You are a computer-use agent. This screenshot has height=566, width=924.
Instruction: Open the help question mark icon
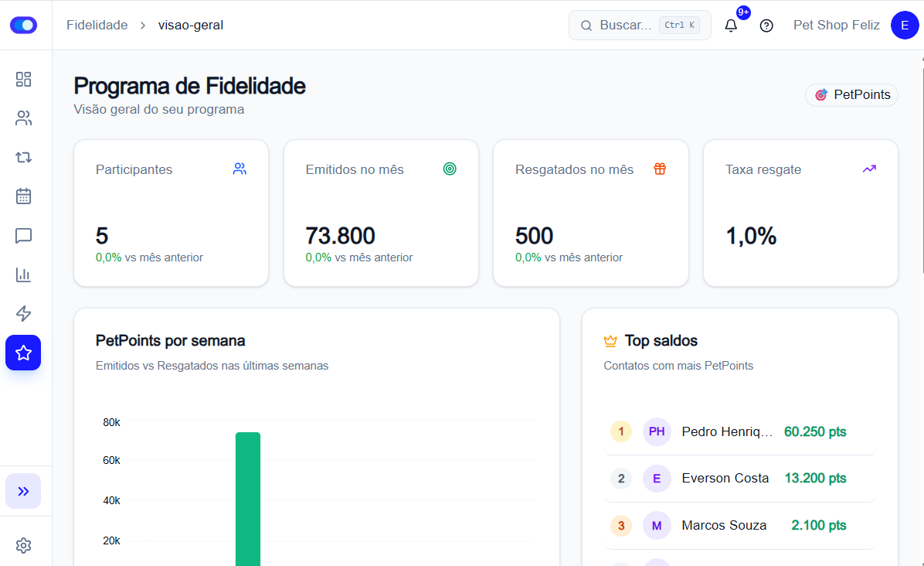tap(766, 26)
